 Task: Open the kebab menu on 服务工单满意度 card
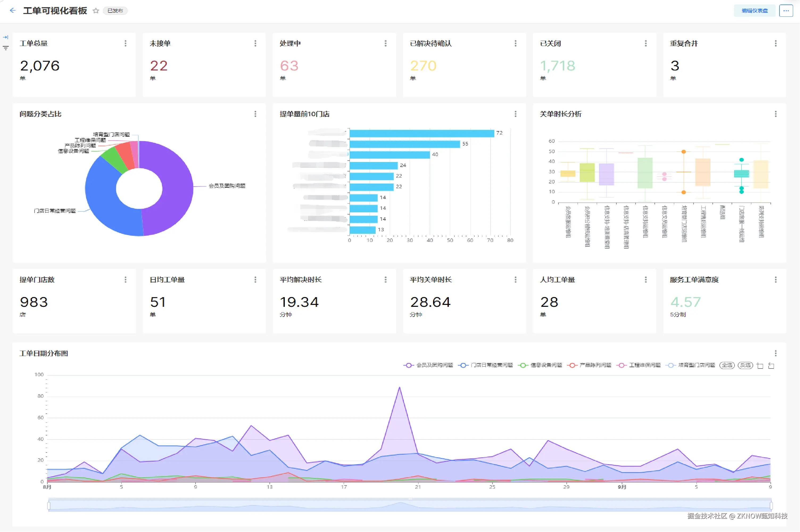point(776,280)
